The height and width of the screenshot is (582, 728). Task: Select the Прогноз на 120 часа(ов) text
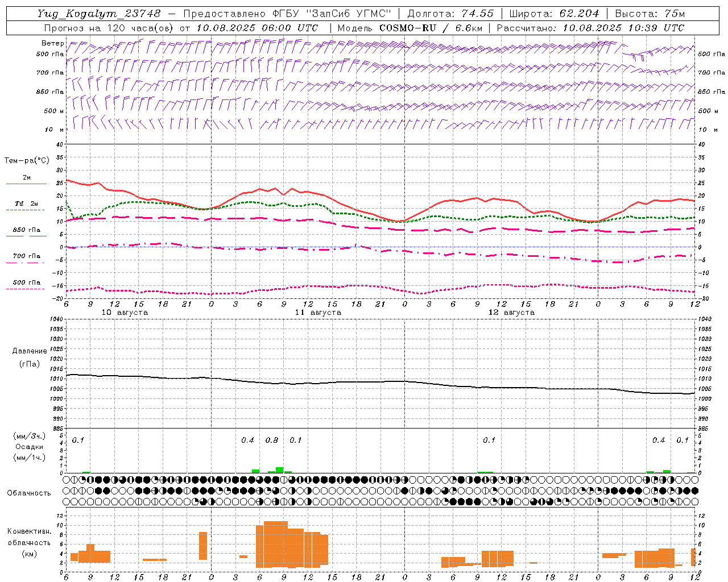pyautogui.click(x=109, y=28)
